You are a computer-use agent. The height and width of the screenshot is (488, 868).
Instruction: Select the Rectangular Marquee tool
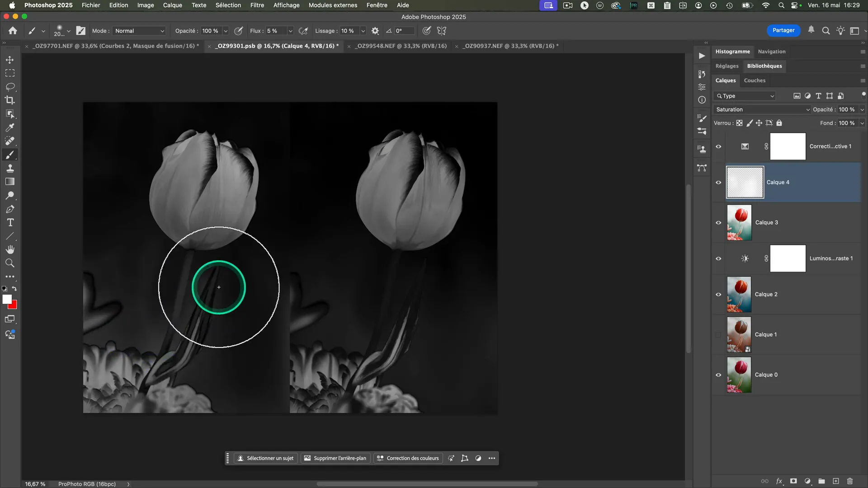click(x=9, y=73)
